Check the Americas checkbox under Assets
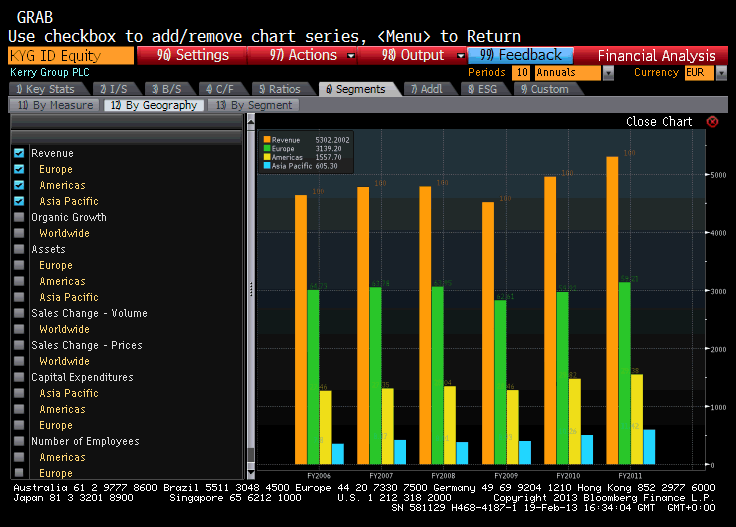This screenshot has width=736, height=527. click(x=19, y=281)
